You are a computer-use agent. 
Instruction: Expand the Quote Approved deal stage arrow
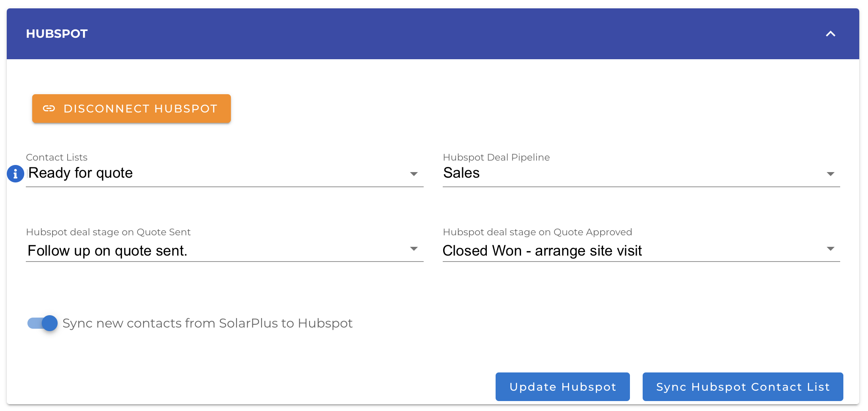pyautogui.click(x=830, y=249)
